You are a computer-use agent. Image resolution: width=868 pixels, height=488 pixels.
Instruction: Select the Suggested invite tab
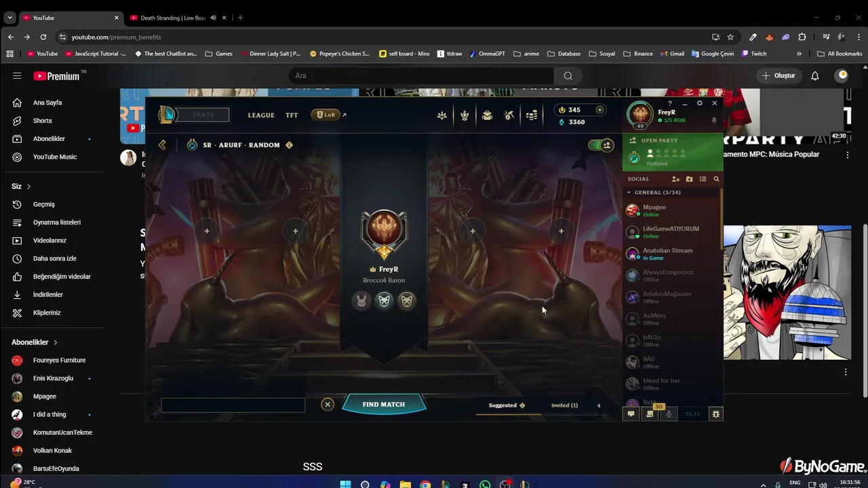(507, 405)
